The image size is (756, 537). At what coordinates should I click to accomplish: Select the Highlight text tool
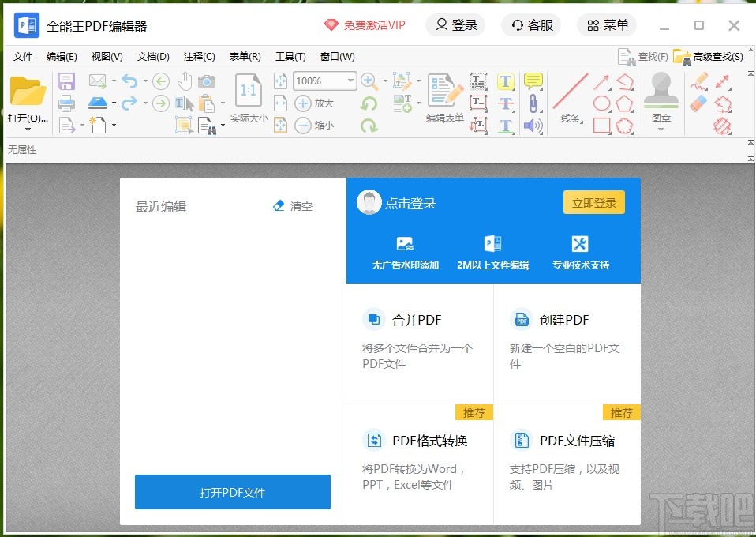click(506, 81)
